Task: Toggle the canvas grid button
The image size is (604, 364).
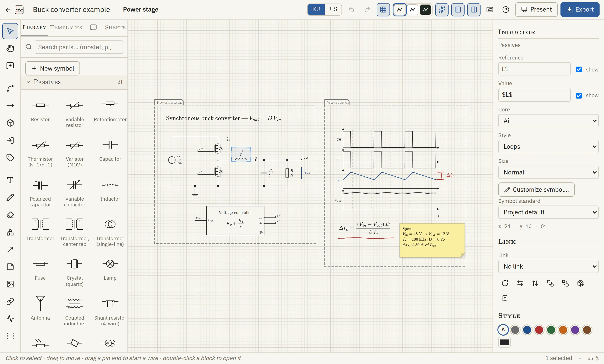Action: (x=383, y=10)
